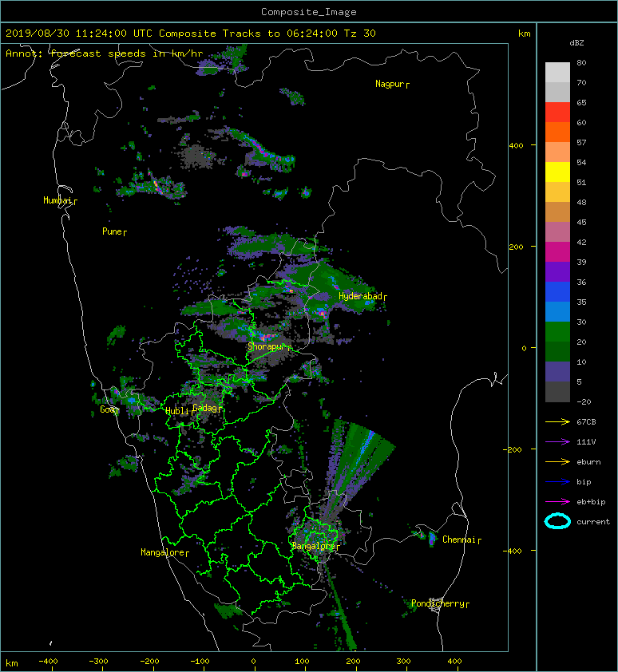Image resolution: width=618 pixels, height=672 pixels.
Task: Click the Shorapur radar label
Action: point(269,346)
